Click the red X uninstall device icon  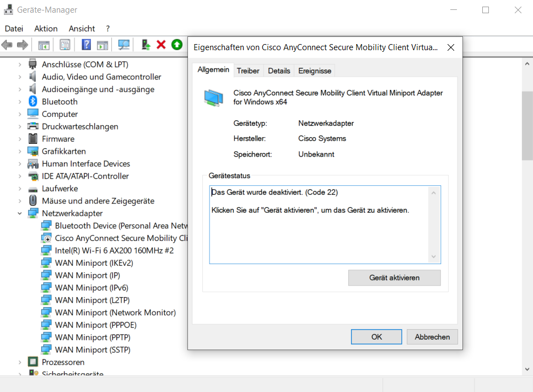click(161, 45)
